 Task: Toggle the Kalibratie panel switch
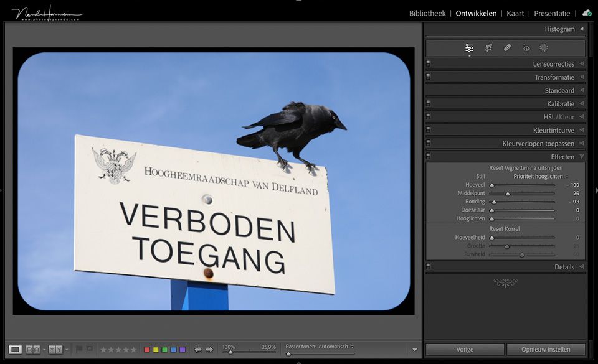click(428, 103)
